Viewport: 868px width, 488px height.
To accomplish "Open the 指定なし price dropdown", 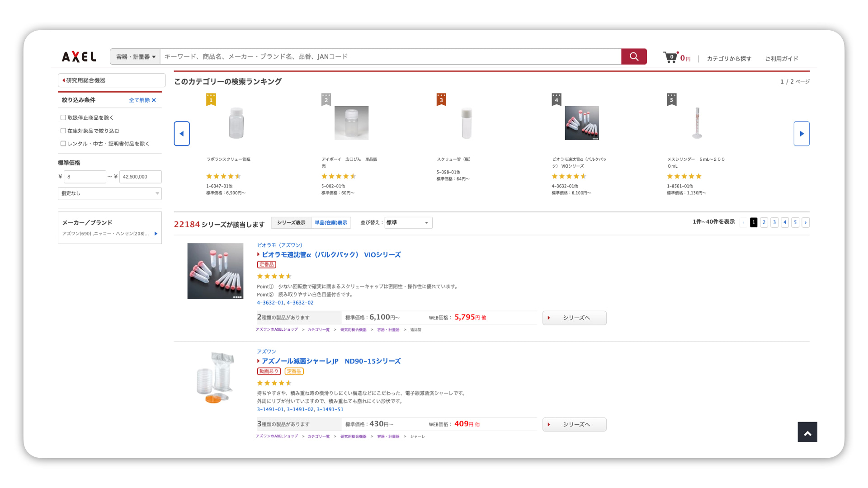I will [110, 193].
